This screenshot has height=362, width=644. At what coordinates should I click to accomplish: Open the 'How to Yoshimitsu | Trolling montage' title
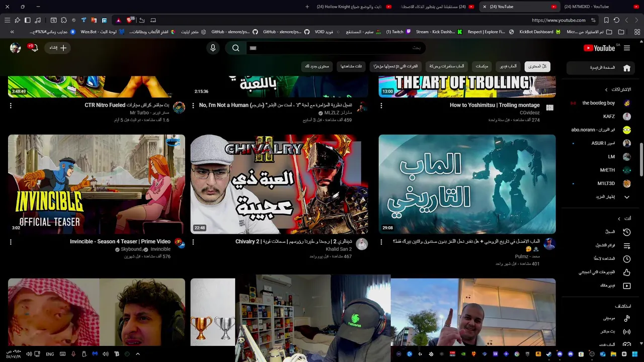(x=495, y=105)
